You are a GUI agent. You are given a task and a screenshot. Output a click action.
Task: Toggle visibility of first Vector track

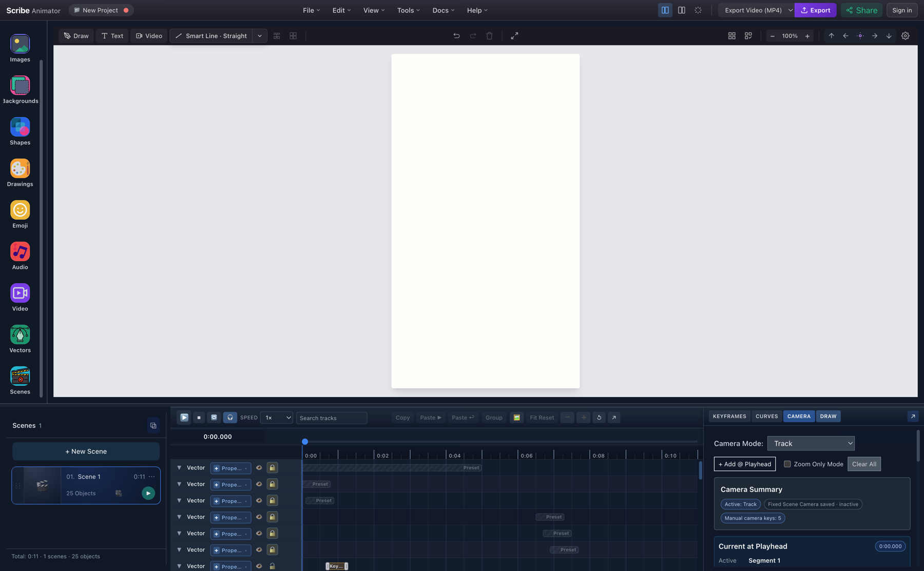(x=259, y=468)
